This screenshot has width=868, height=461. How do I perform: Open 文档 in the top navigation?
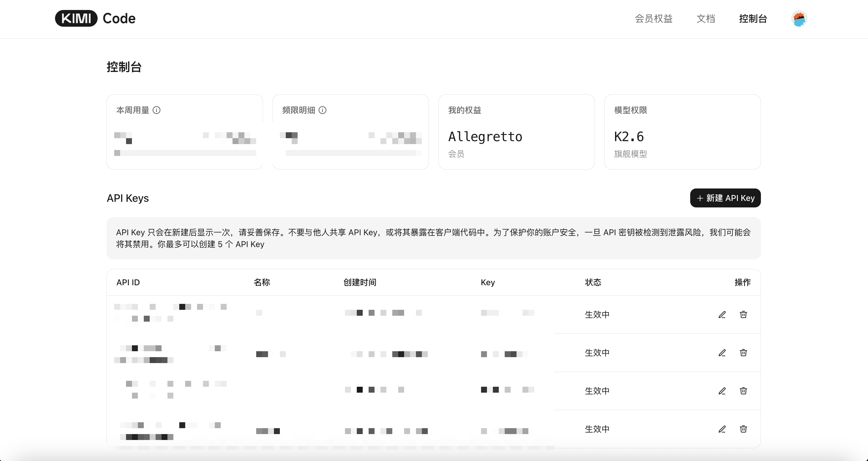click(706, 19)
